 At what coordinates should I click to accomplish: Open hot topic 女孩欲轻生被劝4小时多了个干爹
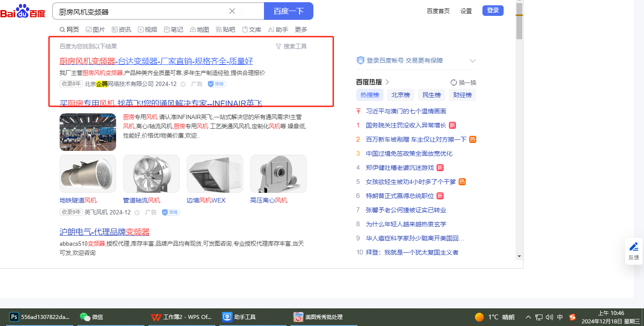click(x=411, y=182)
